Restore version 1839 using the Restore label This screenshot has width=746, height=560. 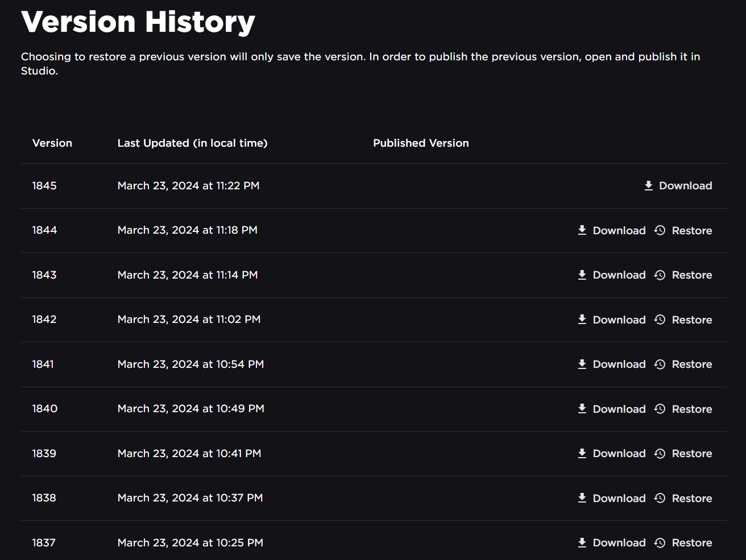[x=691, y=454]
